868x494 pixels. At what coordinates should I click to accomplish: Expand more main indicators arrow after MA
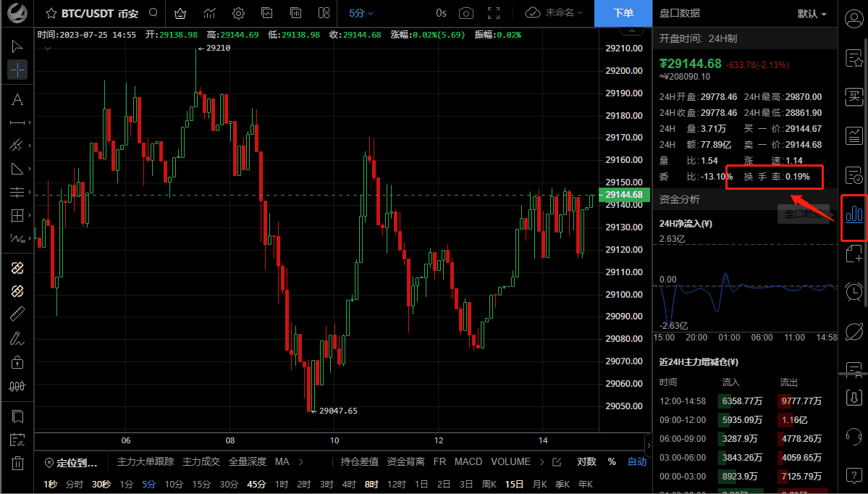[301, 462]
